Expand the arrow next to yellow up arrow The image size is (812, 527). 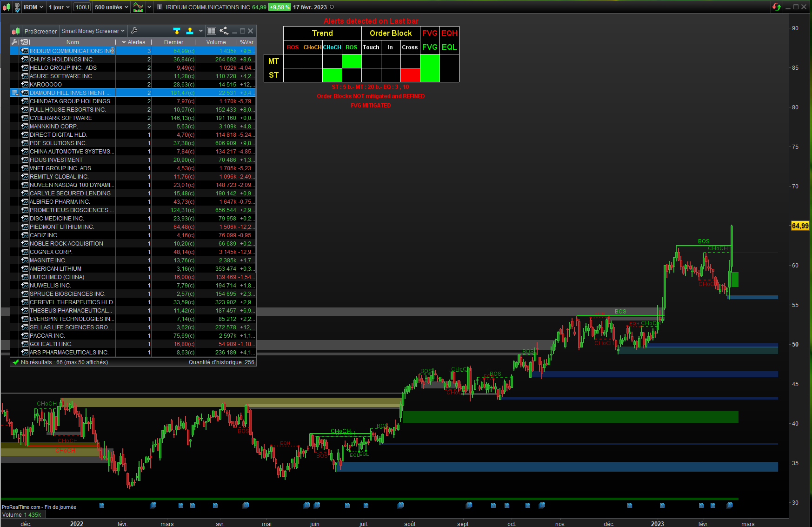coord(201,31)
